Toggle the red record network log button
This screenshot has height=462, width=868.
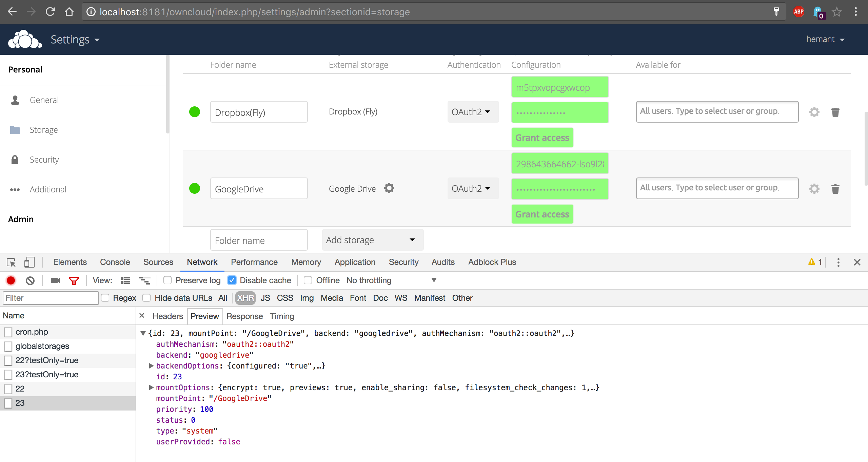coord(11,280)
